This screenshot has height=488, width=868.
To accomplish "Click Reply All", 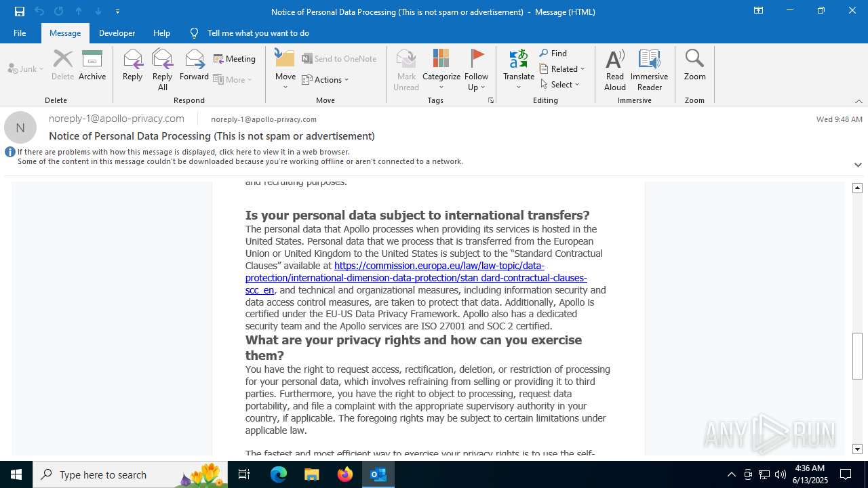I will point(163,70).
